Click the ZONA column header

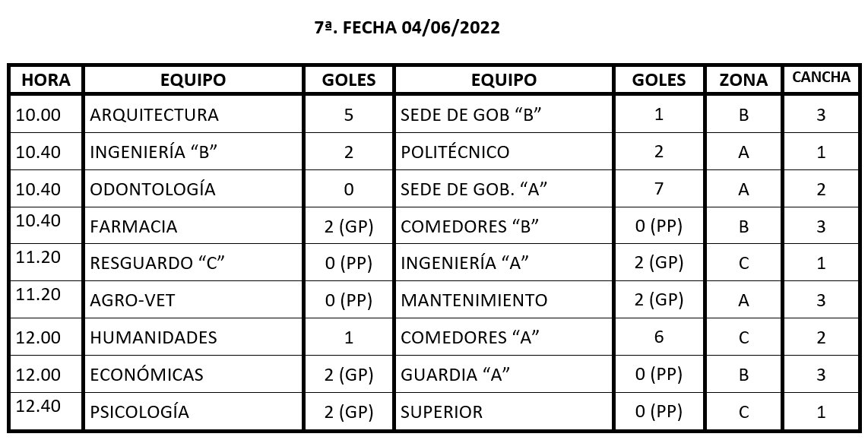743,80
